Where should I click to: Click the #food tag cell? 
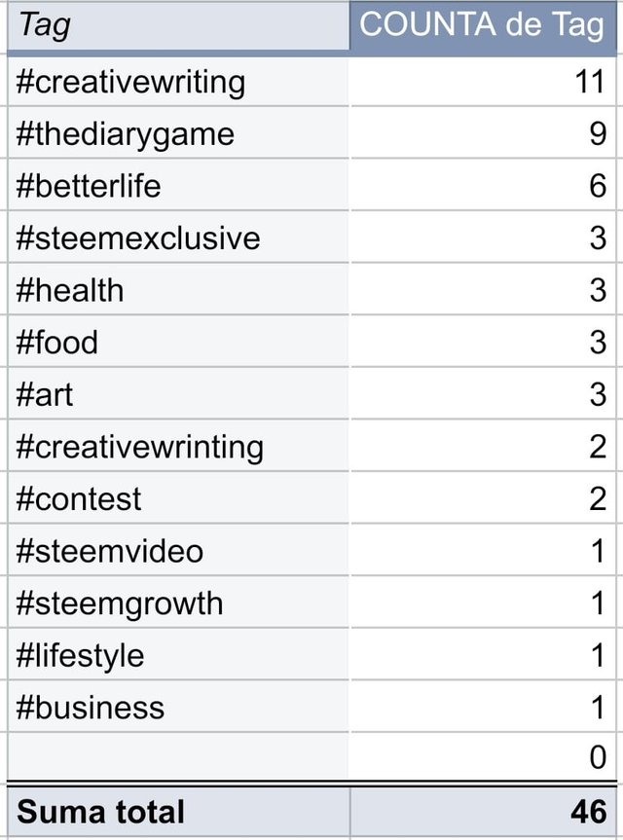click(x=178, y=342)
